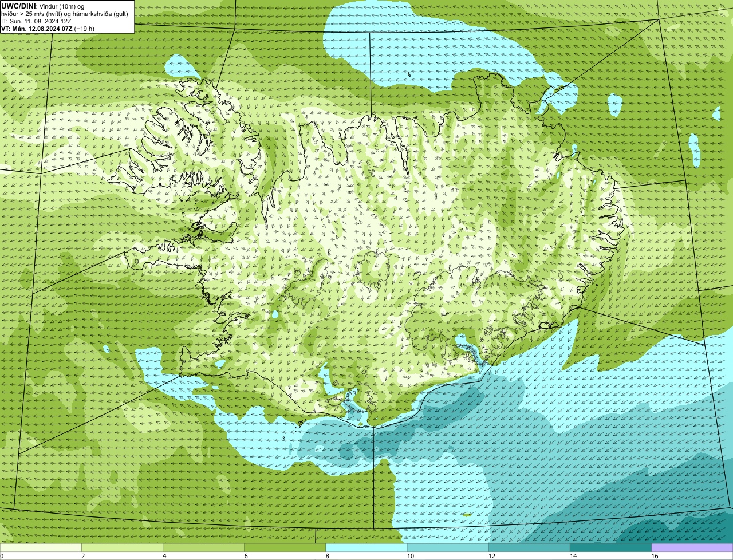Click the 'IT: Sun. 11. 08. 2024 12Z' line

(36, 21)
